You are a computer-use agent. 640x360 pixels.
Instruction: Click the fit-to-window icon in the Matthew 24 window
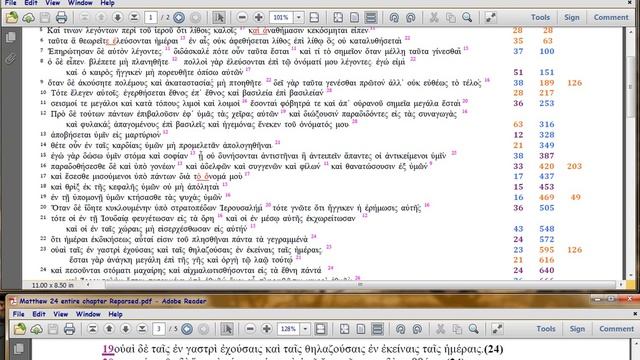click(x=344, y=329)
